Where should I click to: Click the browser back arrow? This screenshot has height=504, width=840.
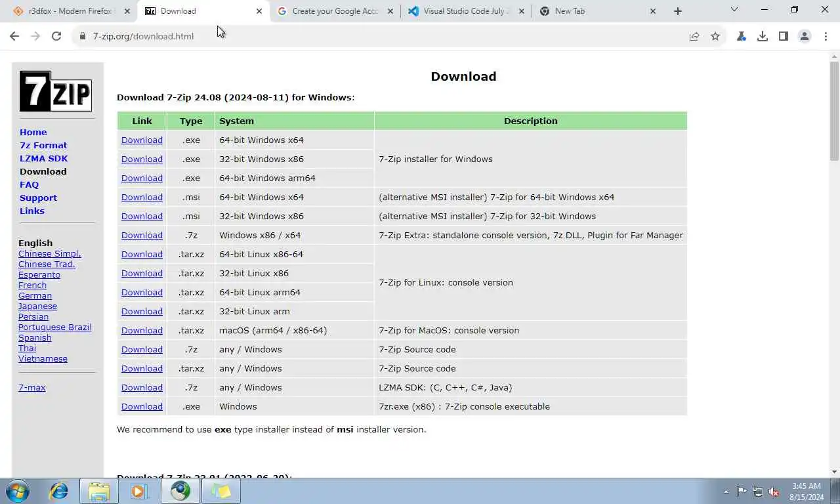click(x=14, y=36)
